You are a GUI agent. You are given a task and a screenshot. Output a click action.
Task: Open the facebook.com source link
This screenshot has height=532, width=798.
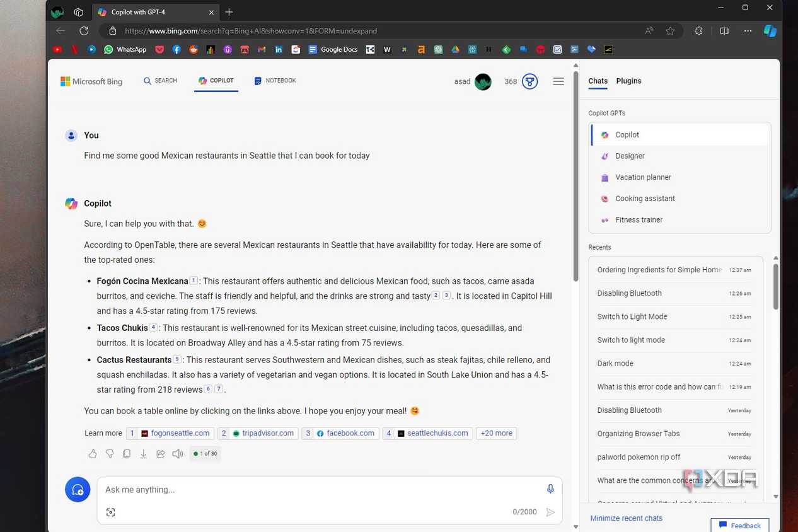(340, 434)
